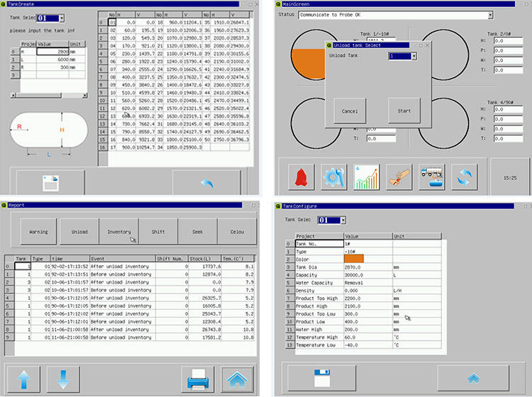Viewport: 532px width, 397px height.
Task: Click the blue refresh arrows icon
Action: (x=465, y=177)
